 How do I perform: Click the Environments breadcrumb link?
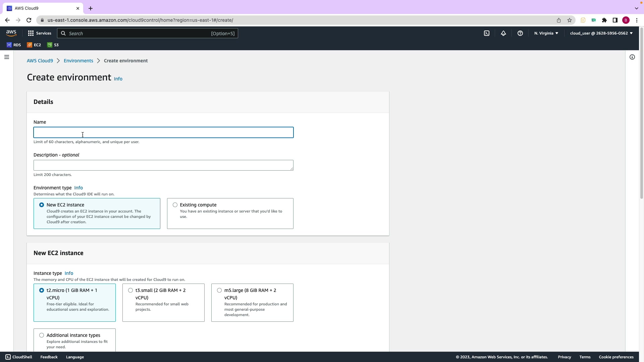point(78,61)
